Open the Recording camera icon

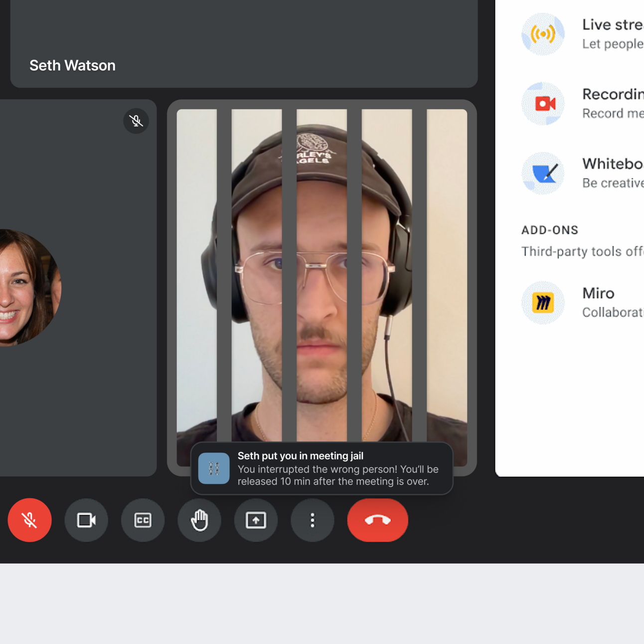[x=543, y=104]
